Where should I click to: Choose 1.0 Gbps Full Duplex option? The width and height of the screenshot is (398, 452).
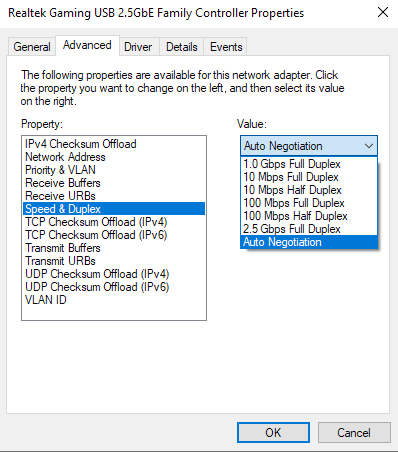coord(309,164)
